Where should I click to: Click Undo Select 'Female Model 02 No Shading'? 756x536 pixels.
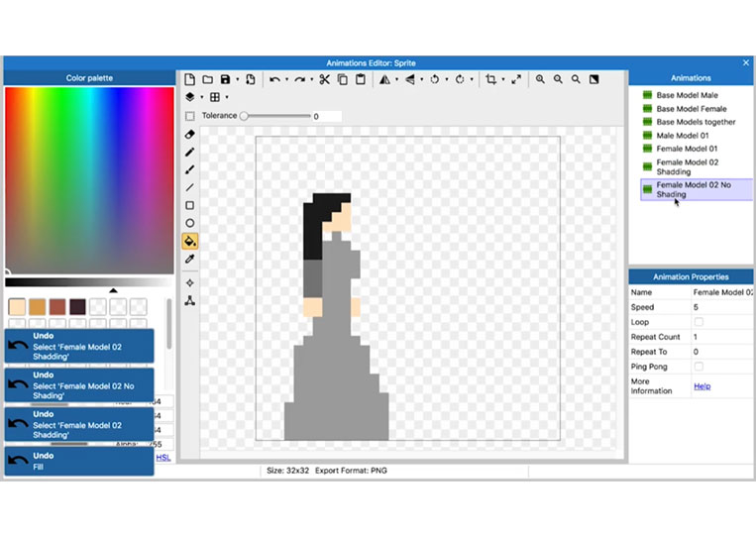79,385
